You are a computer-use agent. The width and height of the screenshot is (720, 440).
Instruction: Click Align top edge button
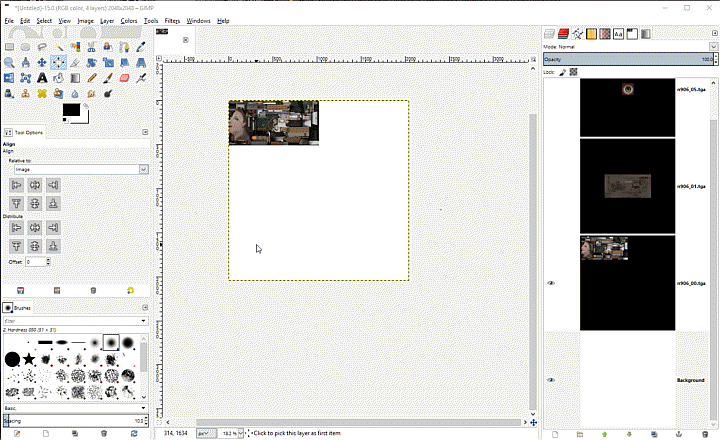point(17,203)
